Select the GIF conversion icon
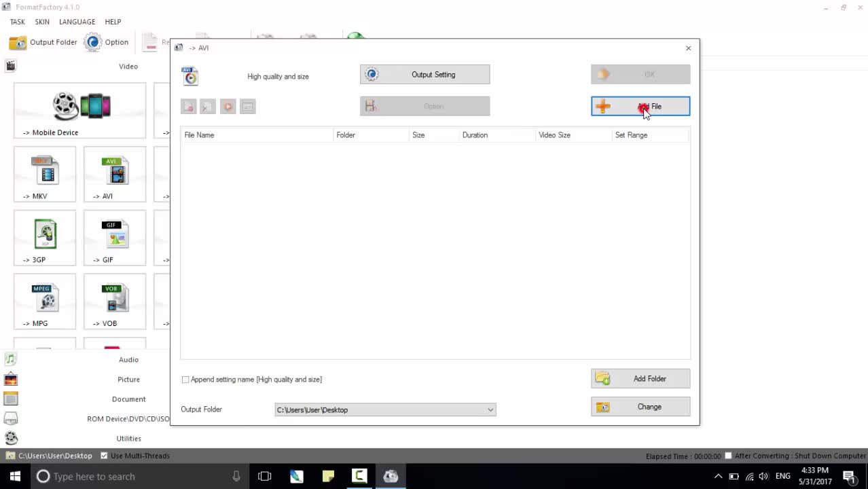This screenshot has height=489, width=868. (x=115, y=238)
